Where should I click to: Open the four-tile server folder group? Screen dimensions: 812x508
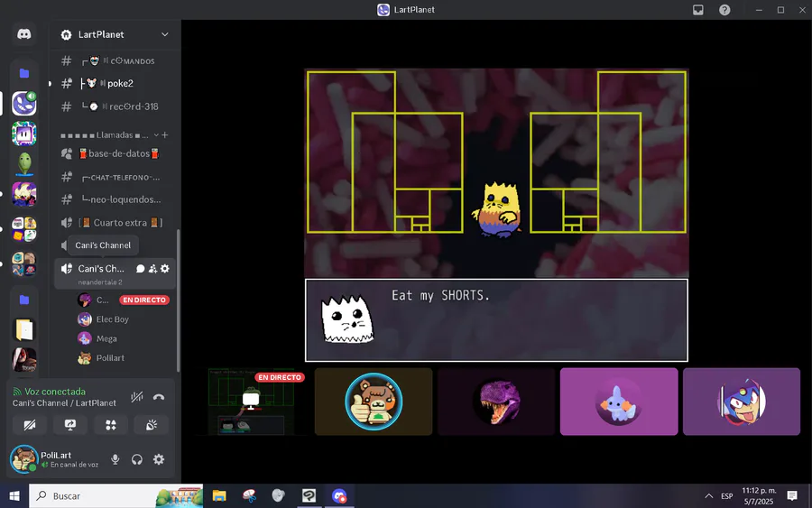pyautogui.click(x=23, y=229)
